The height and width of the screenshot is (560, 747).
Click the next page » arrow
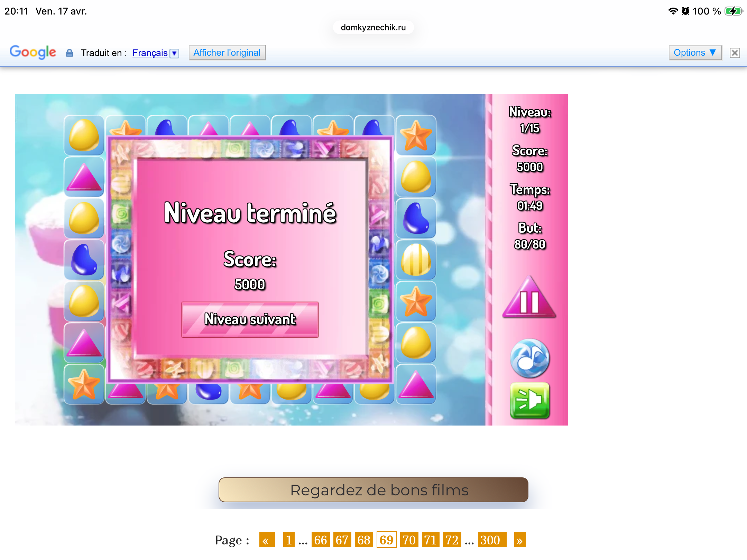[519, 540]
